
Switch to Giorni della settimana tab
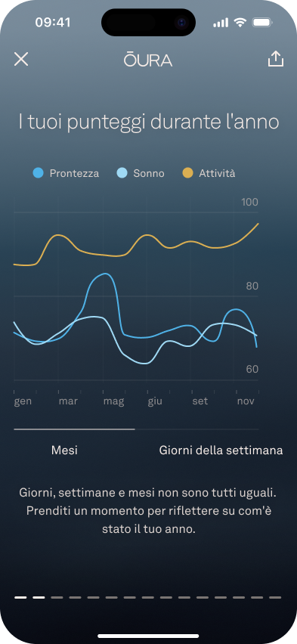[221, 450]
